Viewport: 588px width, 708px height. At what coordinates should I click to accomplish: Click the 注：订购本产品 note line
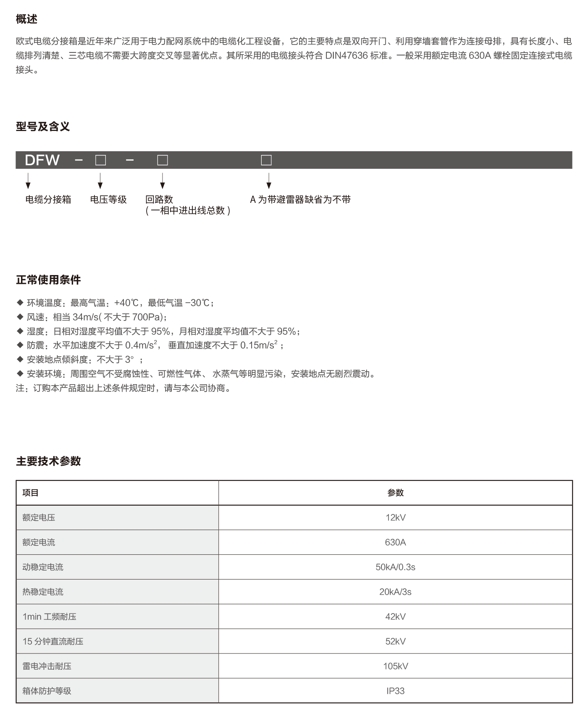pyautogui.click(x=124, y=388)
